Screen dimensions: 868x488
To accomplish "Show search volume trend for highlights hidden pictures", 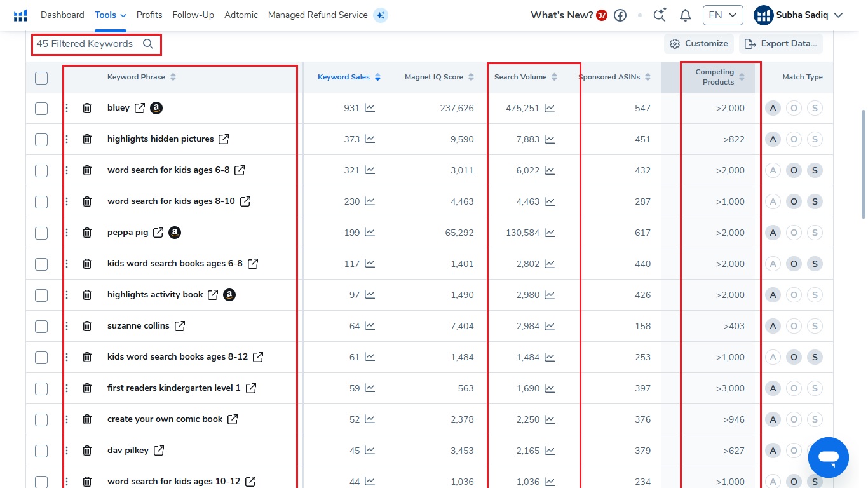I will point(550,139).
